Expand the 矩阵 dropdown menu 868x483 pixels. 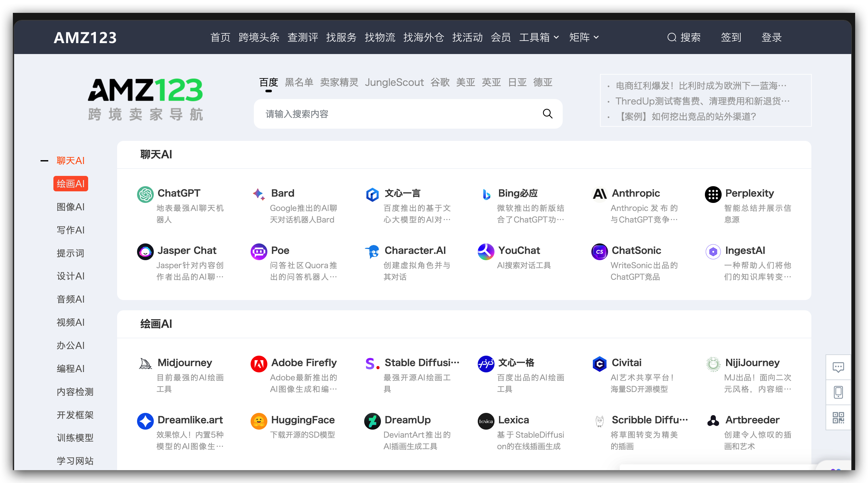click(584, 37)
